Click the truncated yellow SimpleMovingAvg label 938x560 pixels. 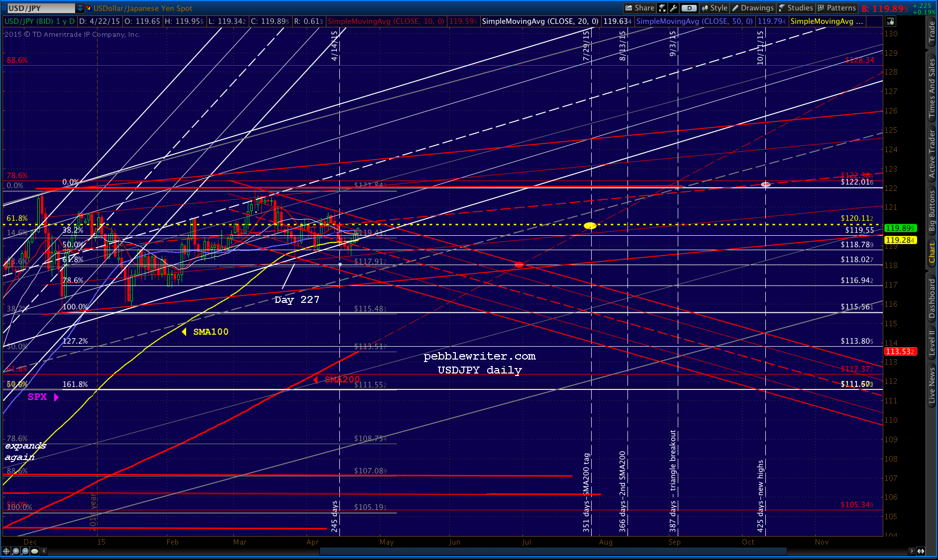tap(827, 21)
